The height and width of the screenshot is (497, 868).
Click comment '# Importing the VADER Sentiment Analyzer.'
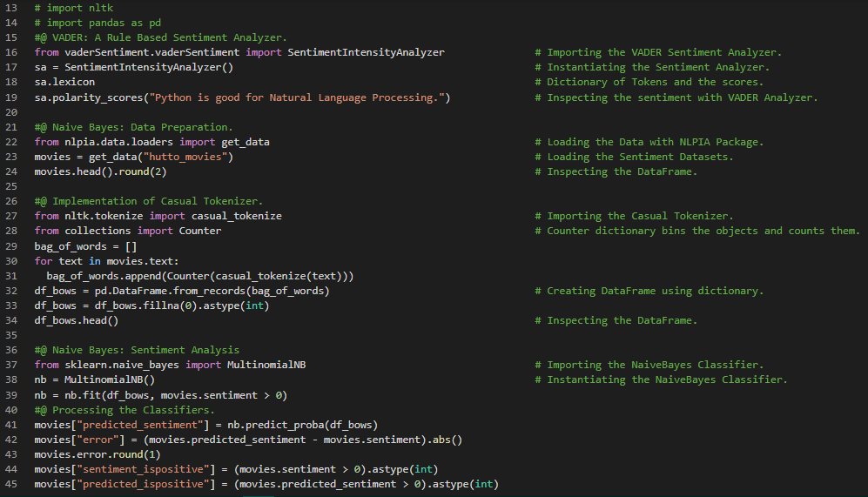pyautogui.click(x=658, y=52)
